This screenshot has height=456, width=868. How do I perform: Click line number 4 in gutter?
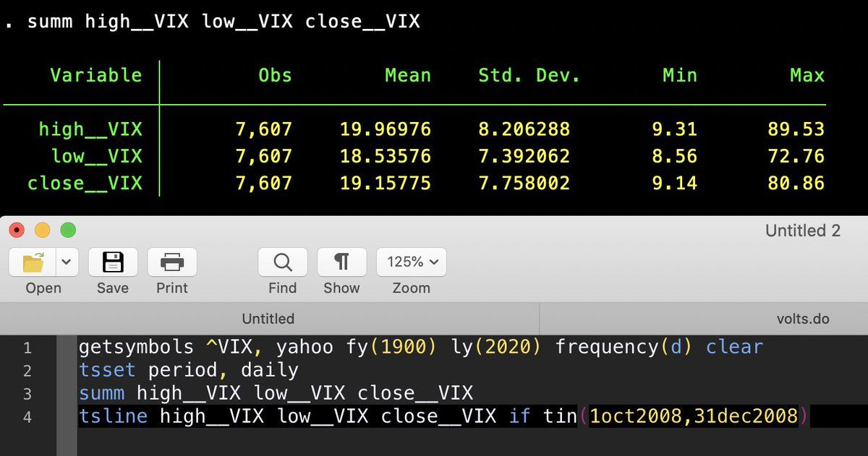(27, 417)
